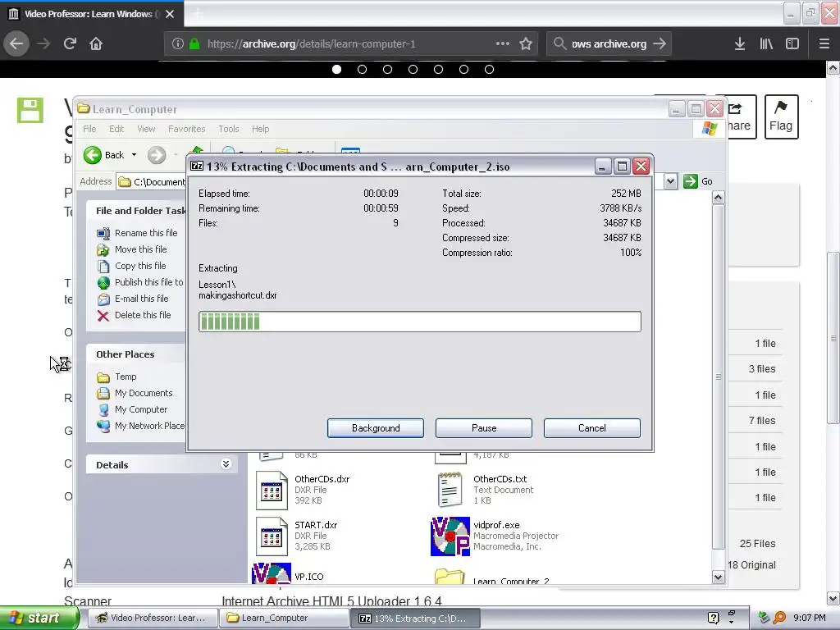Click Publish this file to the Web

[x=139, y=282]
